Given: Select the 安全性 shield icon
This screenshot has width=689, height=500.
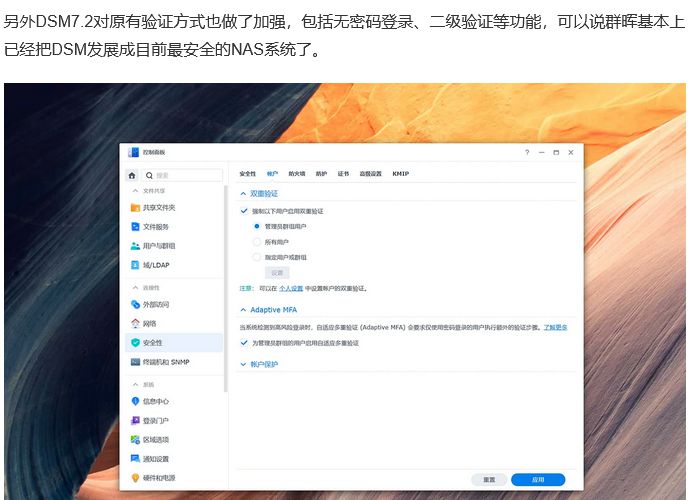Looking at the screenshot, I should pos(135,343).
